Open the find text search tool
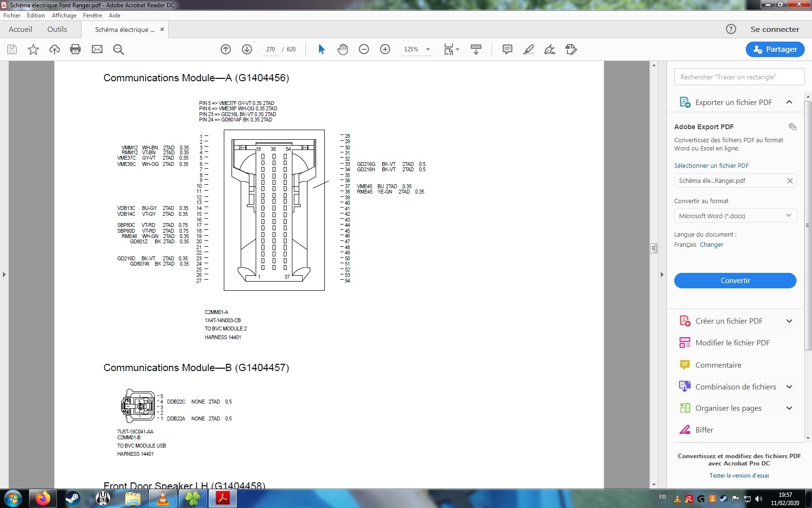The width and height of the screenshot is (812, 508). [x=118, y=49]
